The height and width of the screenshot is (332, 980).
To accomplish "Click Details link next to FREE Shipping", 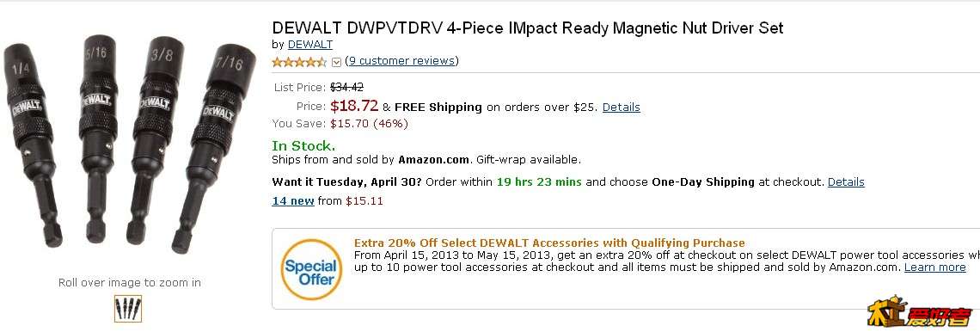I will click(622, 107).
